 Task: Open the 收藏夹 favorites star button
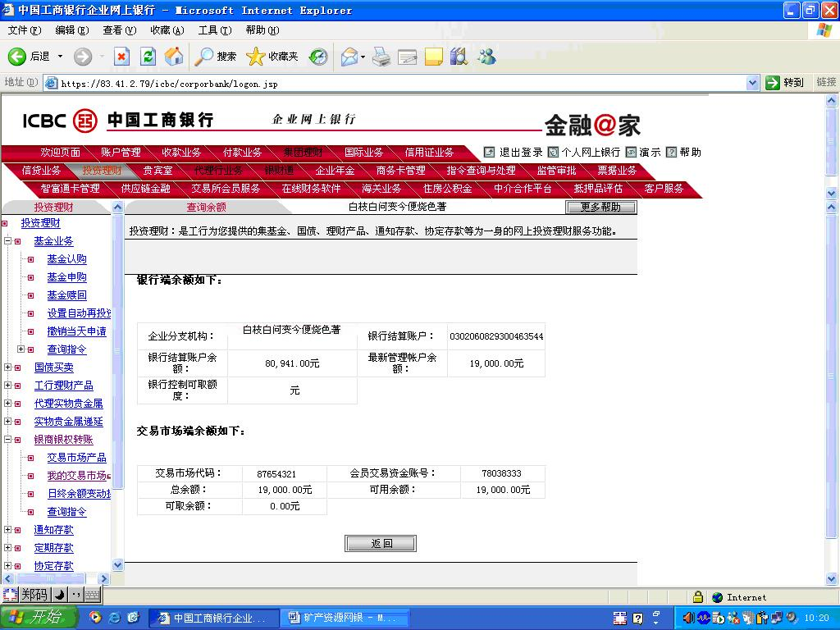tap(272, 57)
